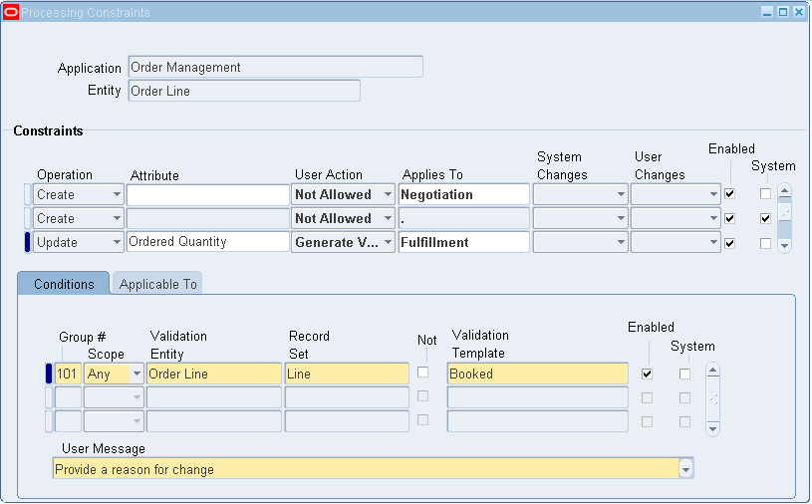Click the Record Set field Line
The width and height of the screenshot is (812, 504).
point(347,374)
